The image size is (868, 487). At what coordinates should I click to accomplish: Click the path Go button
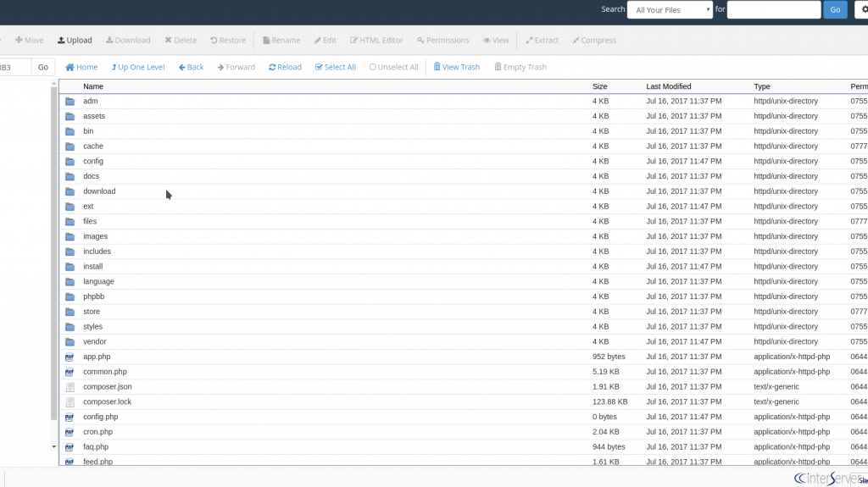42,67
